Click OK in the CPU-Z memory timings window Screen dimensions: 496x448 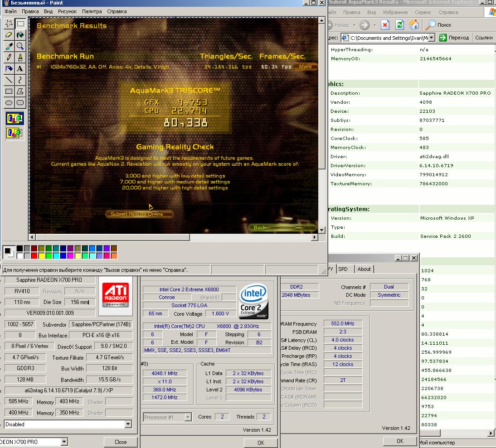pos(400,441)
